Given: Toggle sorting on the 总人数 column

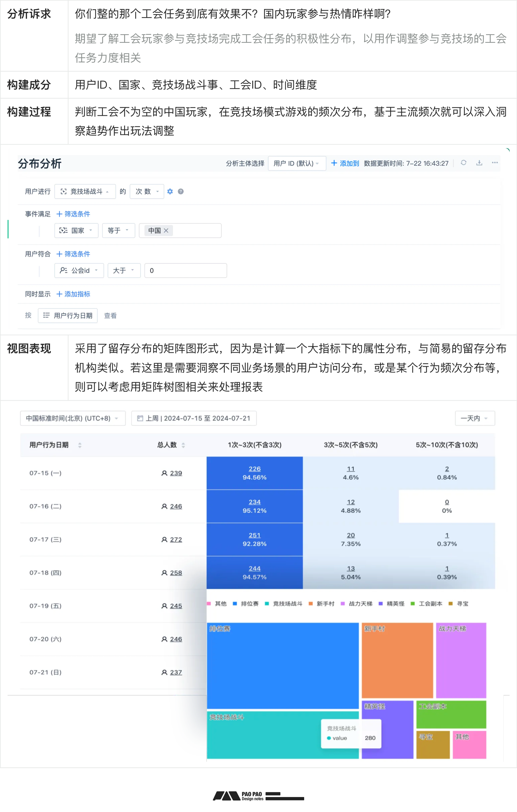Looking at the screenshot, I should [183, 445].
